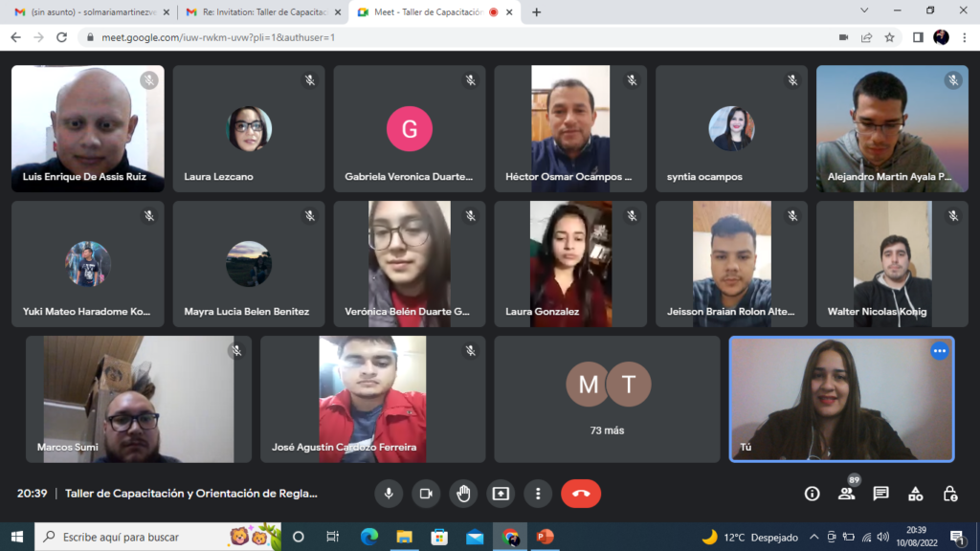Open the meeting details info icon
The width and height of the screenshot is (980, 551).
point(812,494)
